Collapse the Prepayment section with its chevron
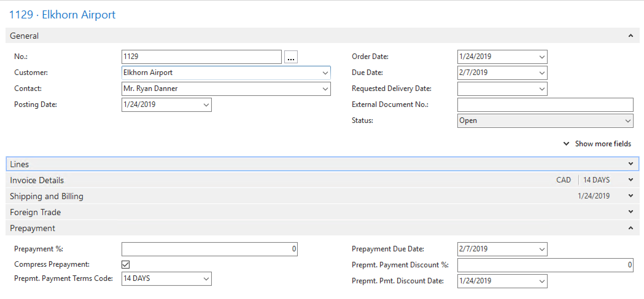644x299 pixels. (x=630, y=228)
